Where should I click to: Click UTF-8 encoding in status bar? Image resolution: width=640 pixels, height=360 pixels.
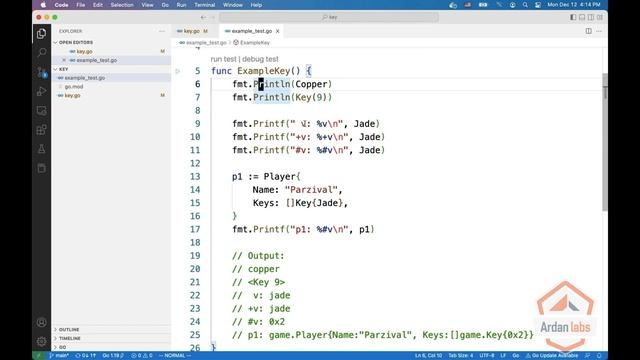tap(487, 356)
